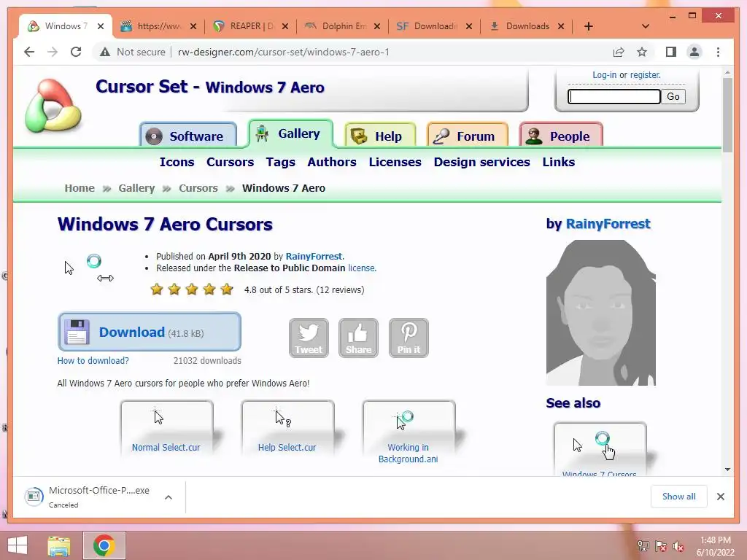Click the browser back arrow
This screenshot has width=747, height=560.
[29, 52]
